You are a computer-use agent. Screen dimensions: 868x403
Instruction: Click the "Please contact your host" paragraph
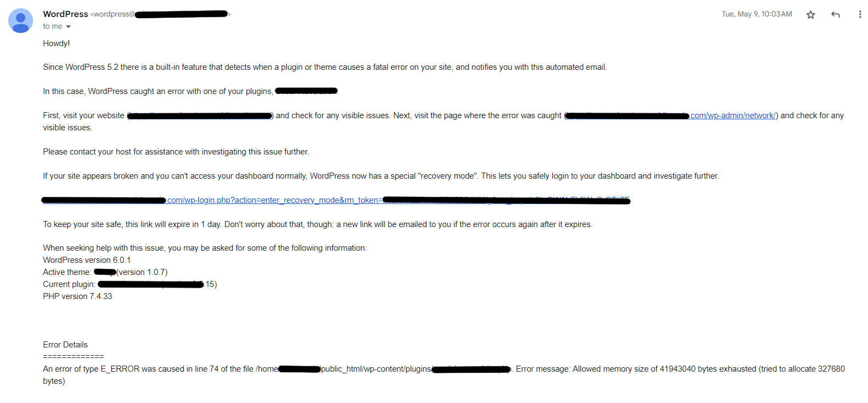[x=176, y=152]
